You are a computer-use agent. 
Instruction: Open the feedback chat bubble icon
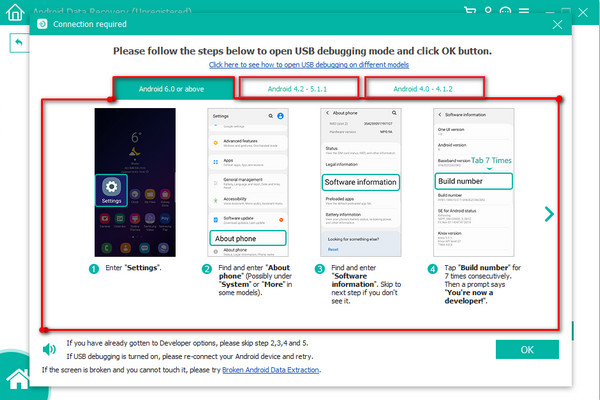(x=505, y=10)
